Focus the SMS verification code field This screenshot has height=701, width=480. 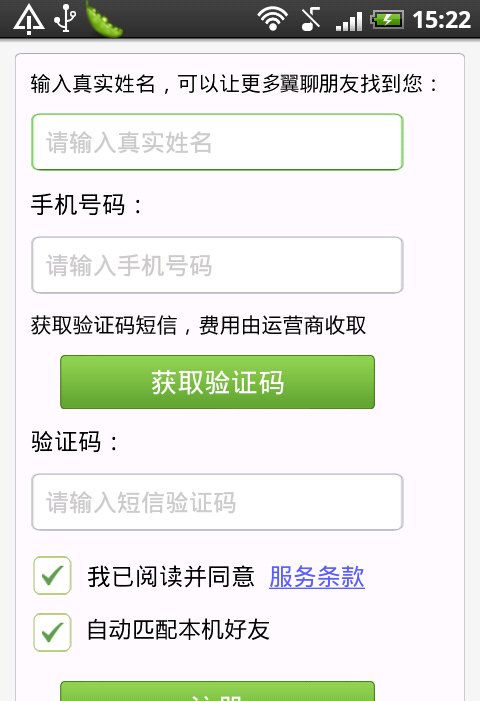pos(217,502)
